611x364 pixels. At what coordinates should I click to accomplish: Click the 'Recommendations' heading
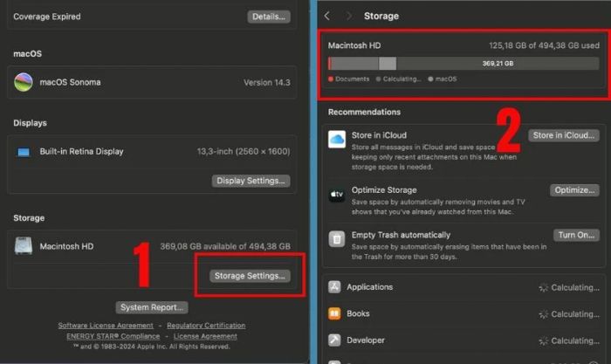(x=364, y=113)
